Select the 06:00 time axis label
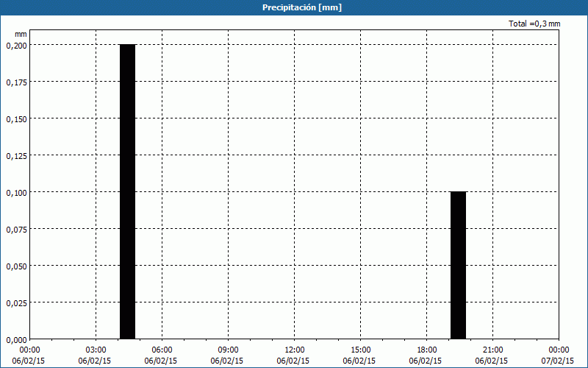588x368 pixels. click(x=162, y=350)
